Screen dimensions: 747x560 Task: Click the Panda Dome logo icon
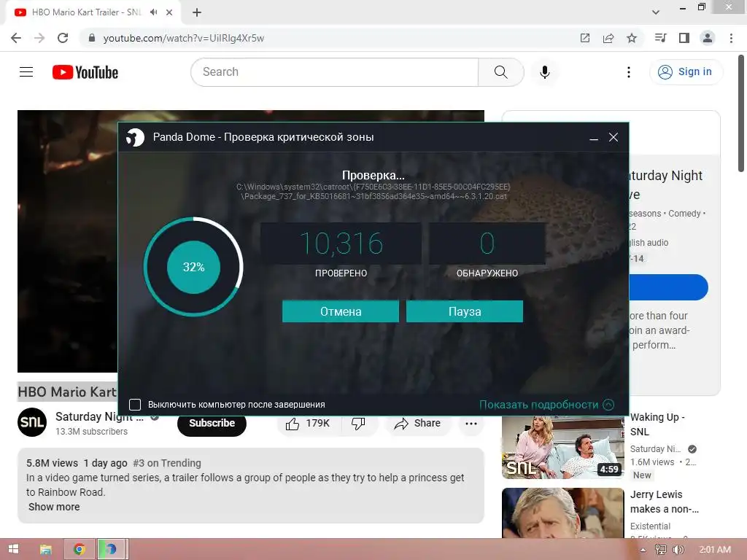(135, 138)
